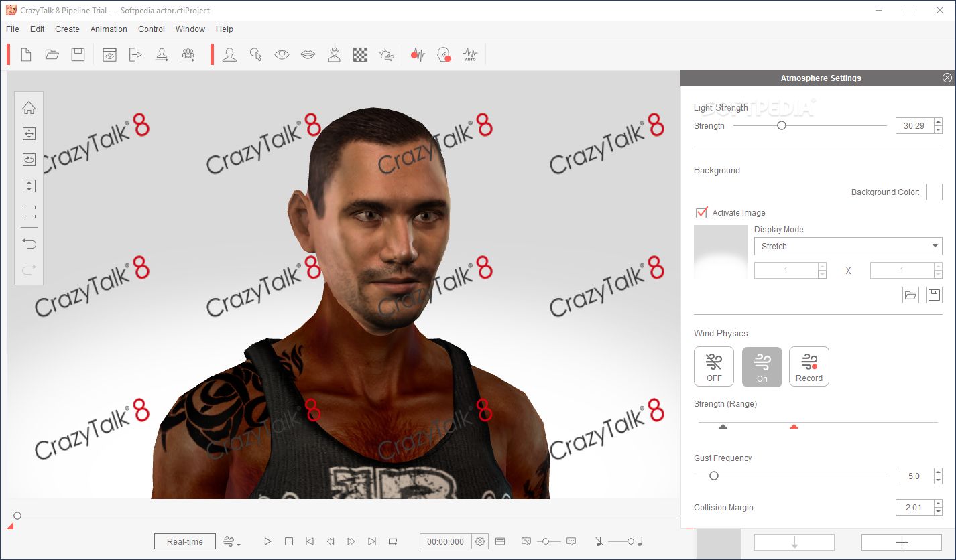Viewport: 956px width, 560px height.
Task: Open timeline panel icon next to time settings
Action: click(500, 541)
